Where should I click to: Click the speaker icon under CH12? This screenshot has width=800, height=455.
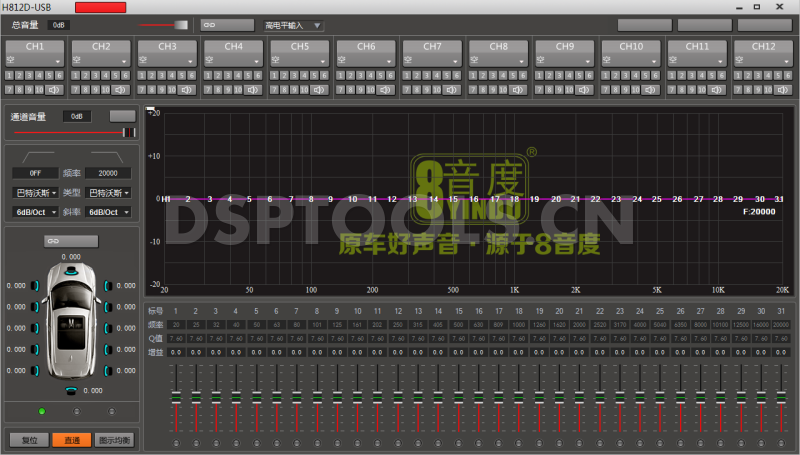(782, 89)
